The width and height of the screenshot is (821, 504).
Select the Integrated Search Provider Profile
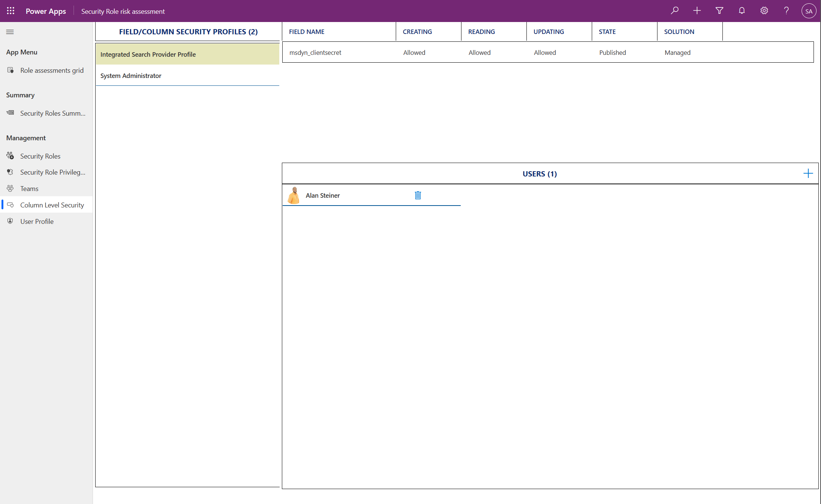pyautogui.click(x=148, y=54)
